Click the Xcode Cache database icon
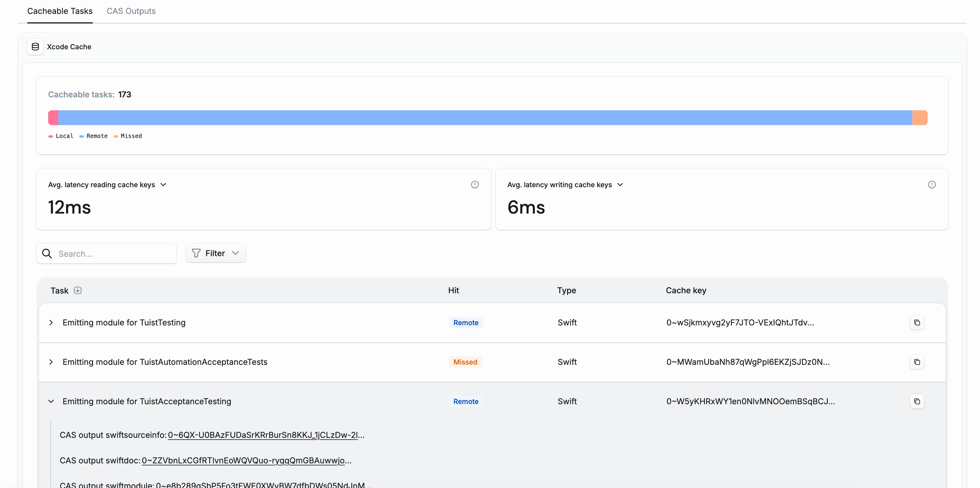The image size is (980, 488). tap(35, 47)
